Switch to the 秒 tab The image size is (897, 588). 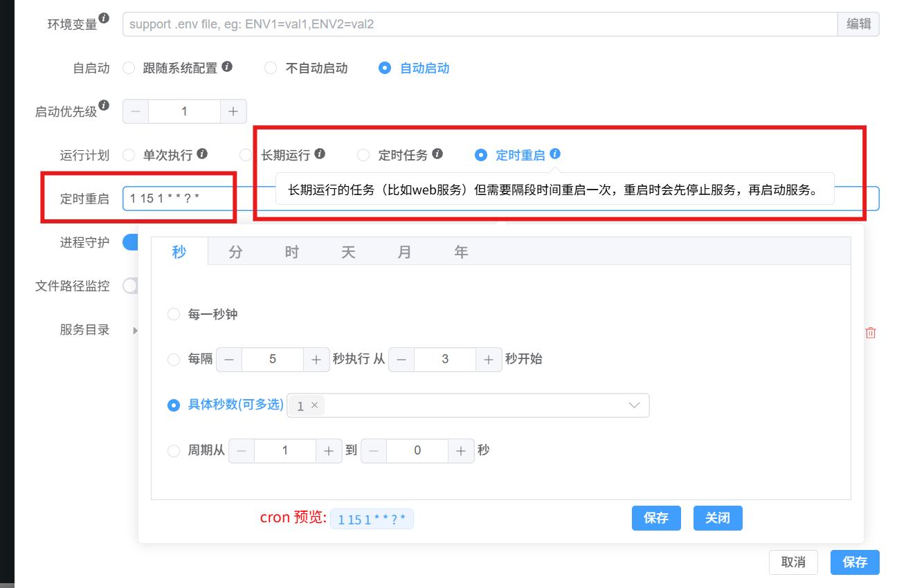(179, 252)
